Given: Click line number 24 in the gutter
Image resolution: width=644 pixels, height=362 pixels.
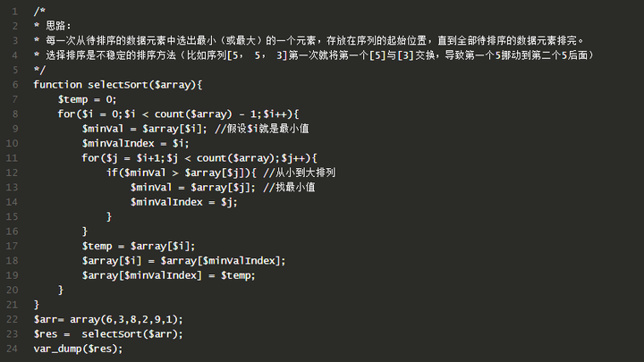Looking at the screenshot, I should [13, 349].
